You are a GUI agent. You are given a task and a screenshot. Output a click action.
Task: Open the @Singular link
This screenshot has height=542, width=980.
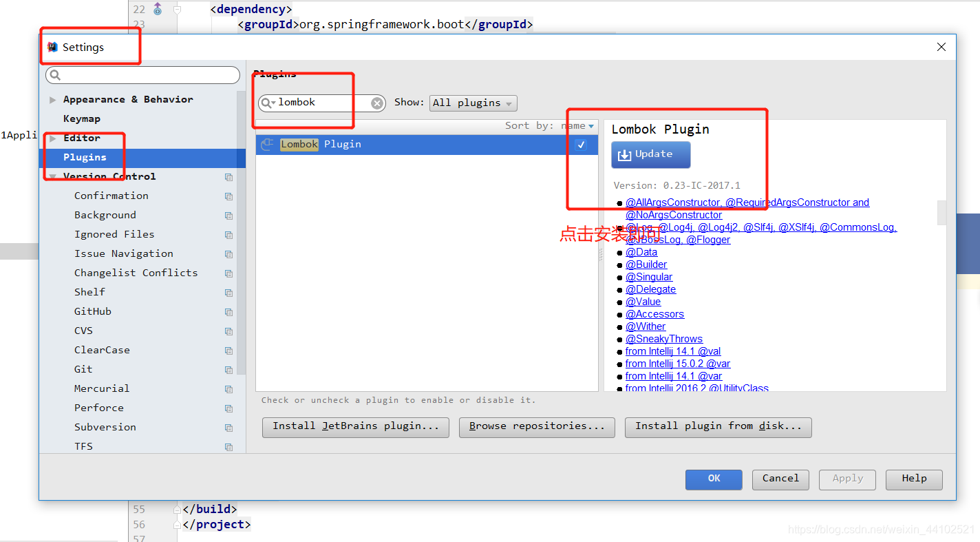click(649, 278)
